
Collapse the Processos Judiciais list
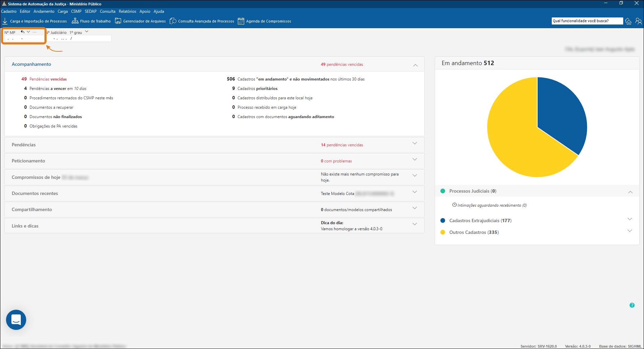tap(630, 192)
